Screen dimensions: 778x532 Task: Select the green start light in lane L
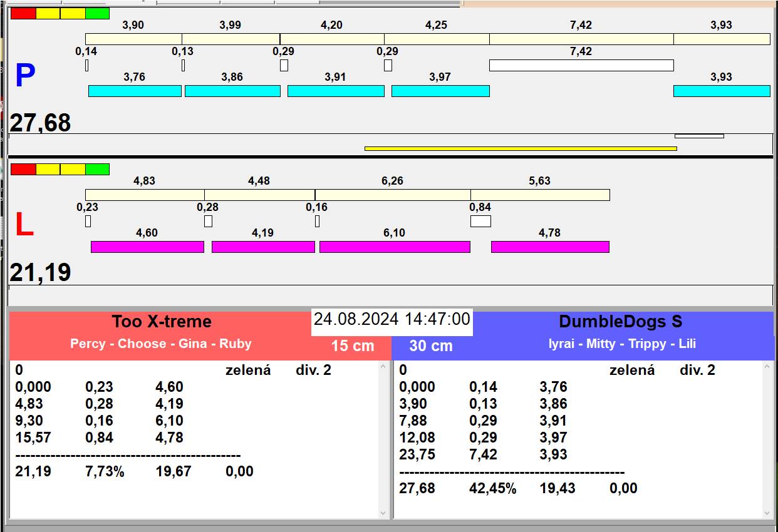coord(97,169)
